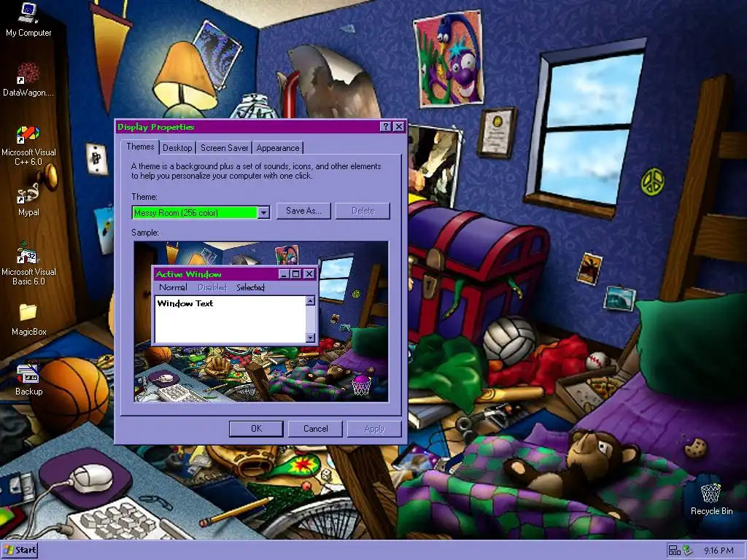Click the network tray icon in taskbar

coord(673,550)
